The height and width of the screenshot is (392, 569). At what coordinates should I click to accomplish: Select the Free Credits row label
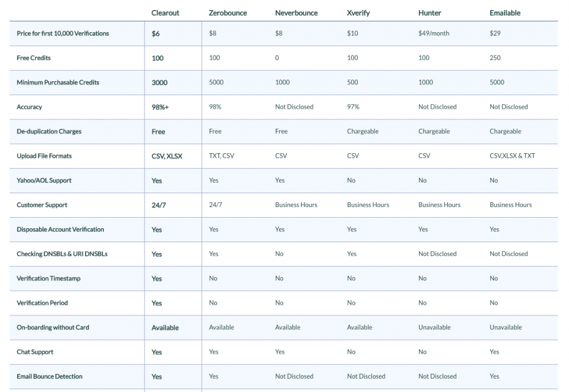tap(34, 58)
